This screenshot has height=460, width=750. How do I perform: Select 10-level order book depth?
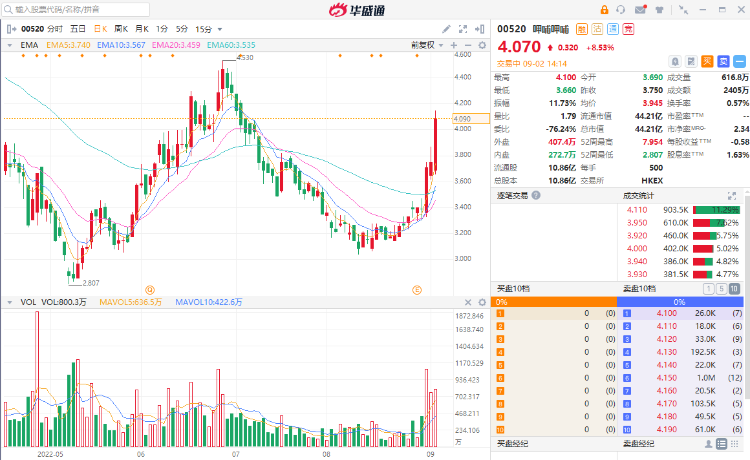tap(736, 289)
